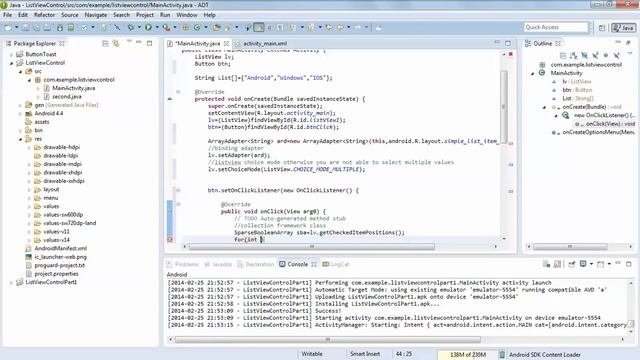Click the red error marker in editor gutter
Viewport: 640px width, 360px height.
click(x=170, y=240)
